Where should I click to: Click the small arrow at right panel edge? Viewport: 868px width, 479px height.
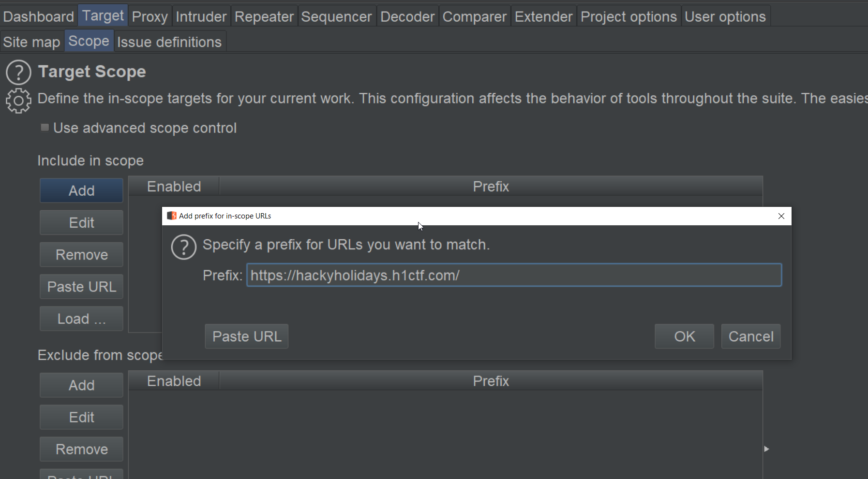coord(766,449)
